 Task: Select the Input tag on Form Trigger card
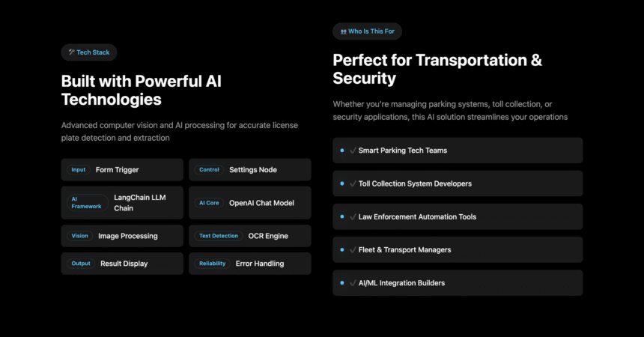tap(79, 170)
